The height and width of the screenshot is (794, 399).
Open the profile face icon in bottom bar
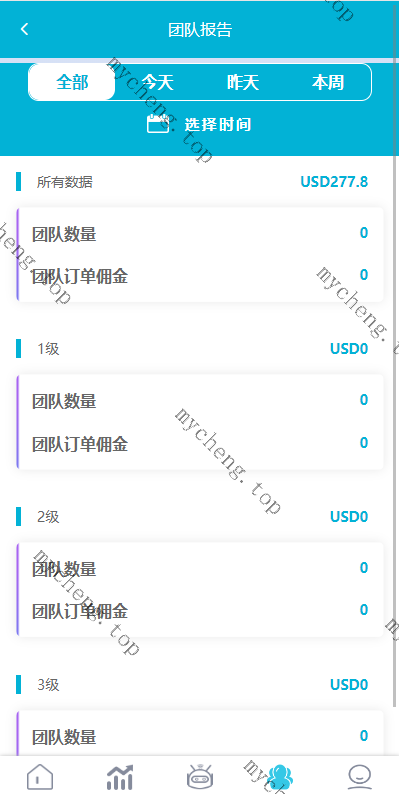click(x=360, y=776)
